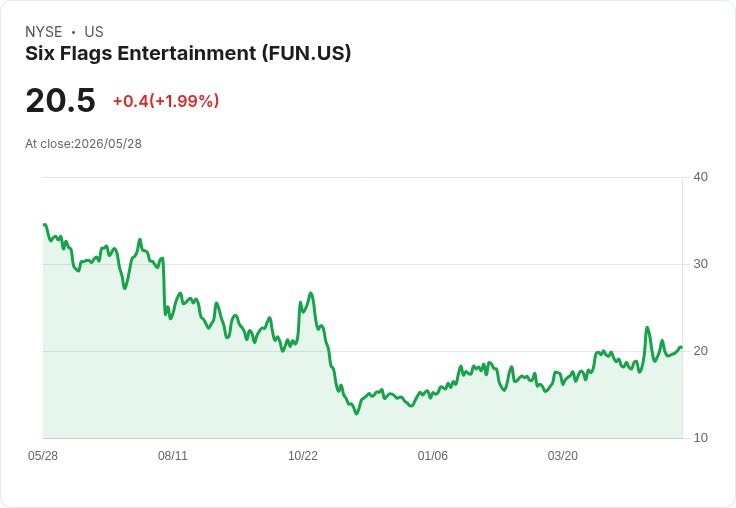Click the line's final endpoint at the right edge
Screen dimensions: 736x508
[681, 347]
